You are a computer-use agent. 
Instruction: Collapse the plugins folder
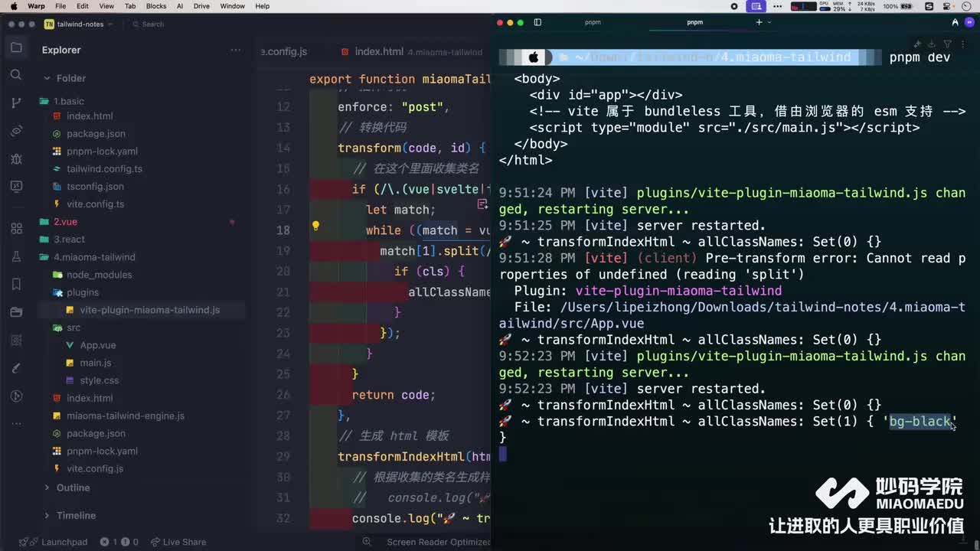[83, 292]
